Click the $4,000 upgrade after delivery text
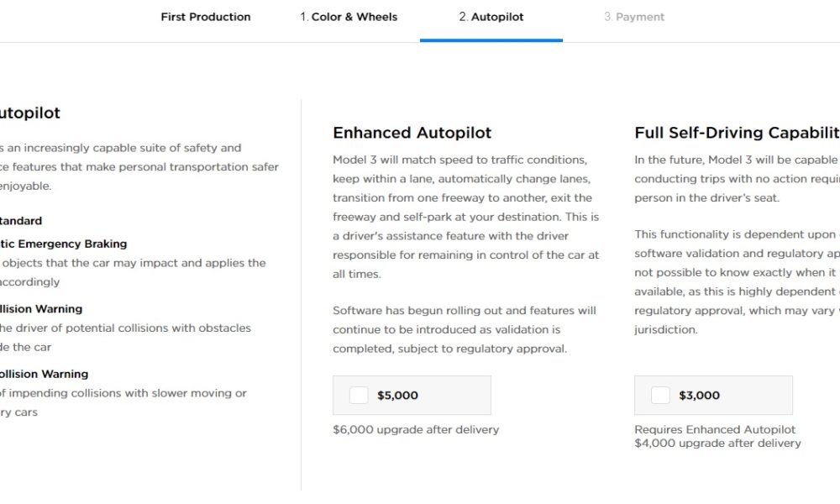Viewport: 840px width, 504px height. coord(718,443)
